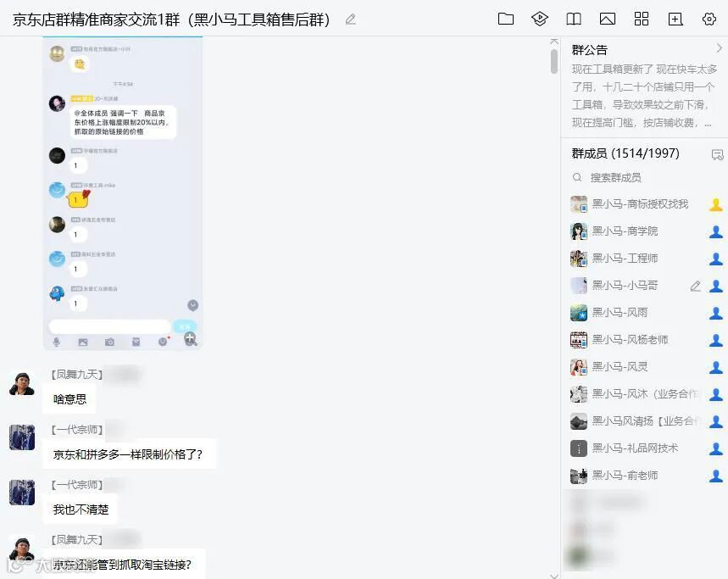728x579 pixels.
Task: Open group settings gear icon
Action: 709,19
